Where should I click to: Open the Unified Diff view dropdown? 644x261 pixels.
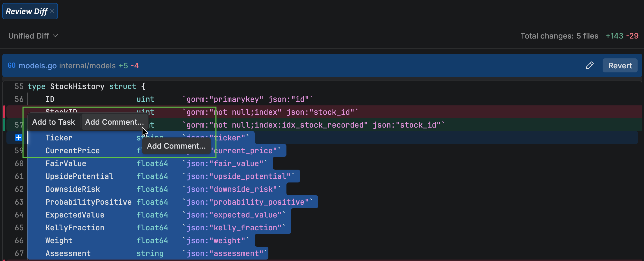click(x=33, y=36)
